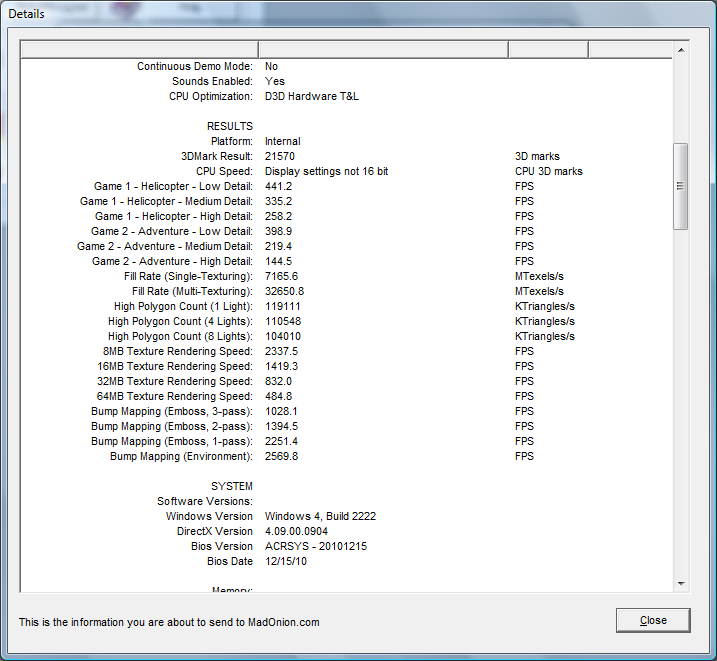The width and height of the screenshot is (717, 661).
Task: Click the DirectX Version entry
Action: point(215,532)
